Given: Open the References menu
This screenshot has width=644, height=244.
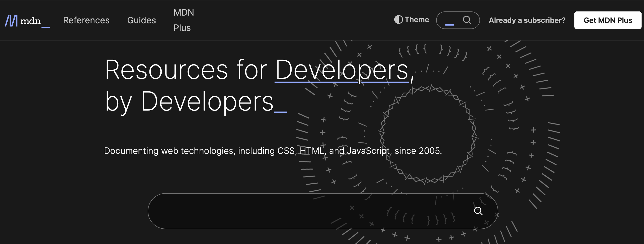Looking at the screenshot, I should 86,20.
